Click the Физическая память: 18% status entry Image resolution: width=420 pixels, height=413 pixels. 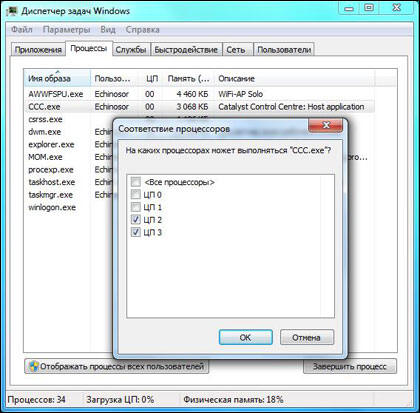[233, 399]
